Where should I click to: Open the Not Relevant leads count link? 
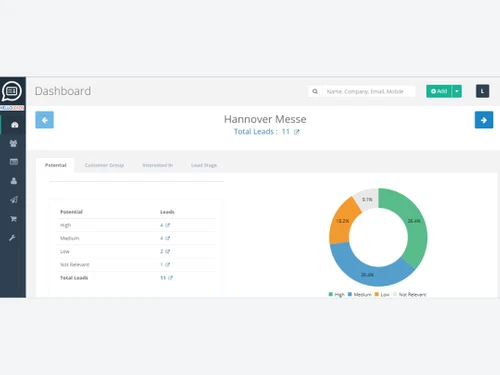[x=165, y=265]
